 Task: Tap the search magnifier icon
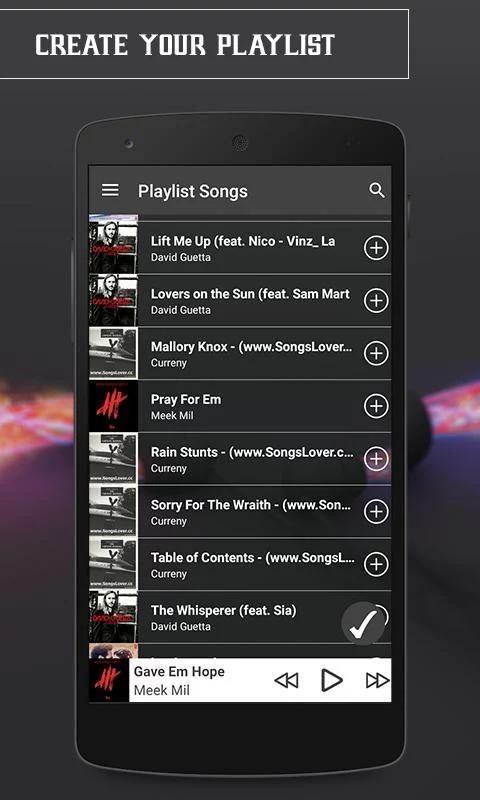376,190
